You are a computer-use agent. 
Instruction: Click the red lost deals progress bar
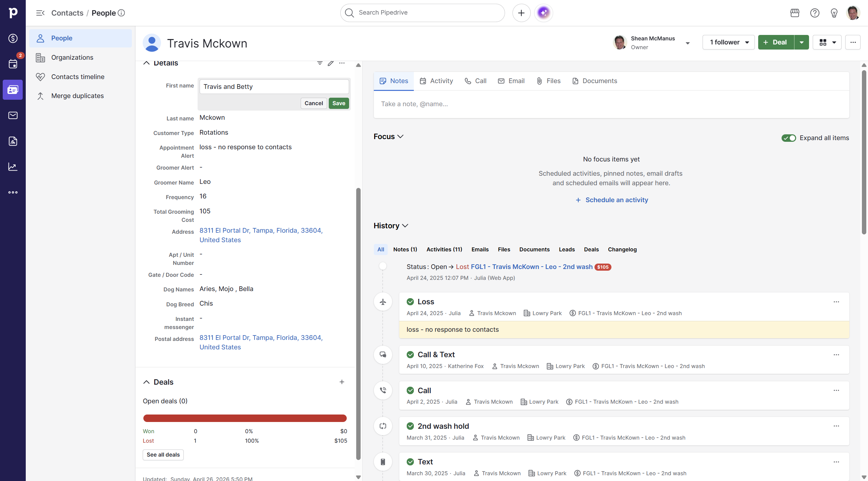click(x=245, y=418)
